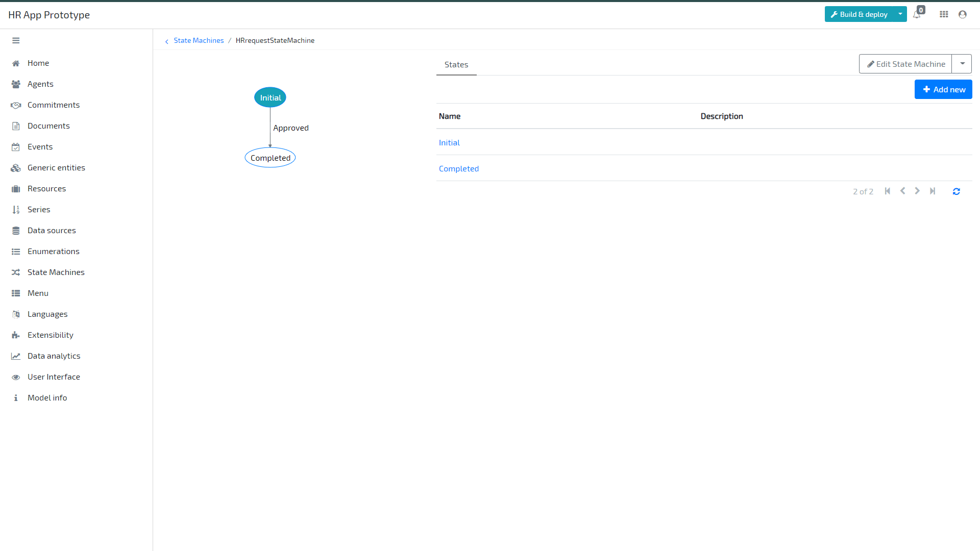
Task: Click the '2 of 2' pagination count
Action: pos(863,191)
